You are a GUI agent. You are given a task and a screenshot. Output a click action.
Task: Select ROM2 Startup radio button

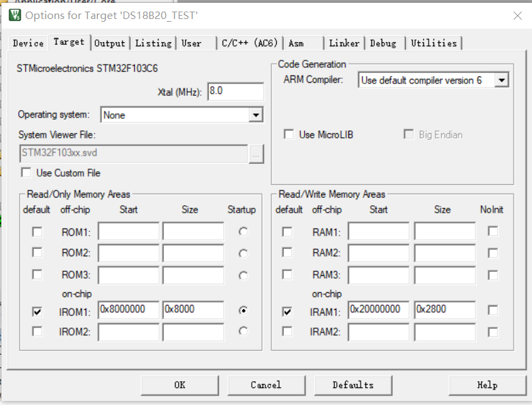(243, 253)
